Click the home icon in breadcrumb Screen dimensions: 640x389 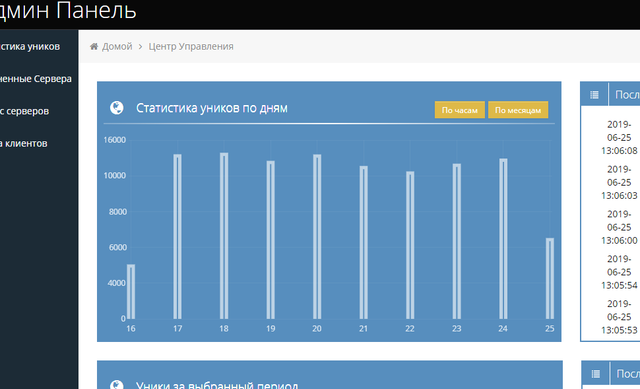coord(94,47)
